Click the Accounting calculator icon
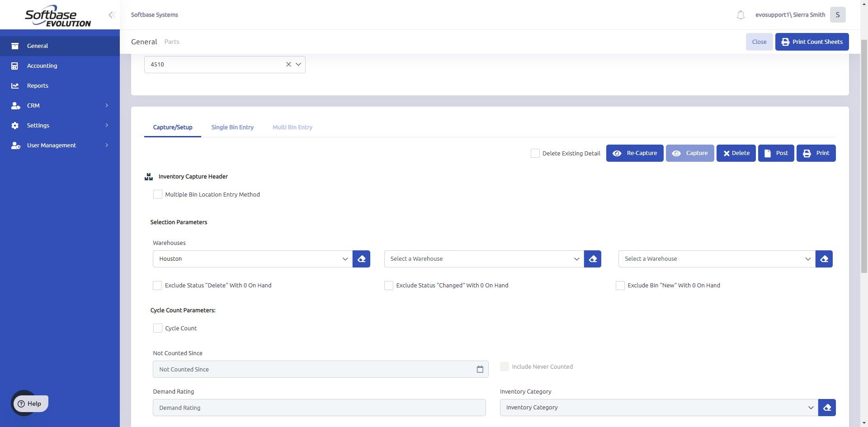This screenshot has width=868, height=427. click(15, 66)
